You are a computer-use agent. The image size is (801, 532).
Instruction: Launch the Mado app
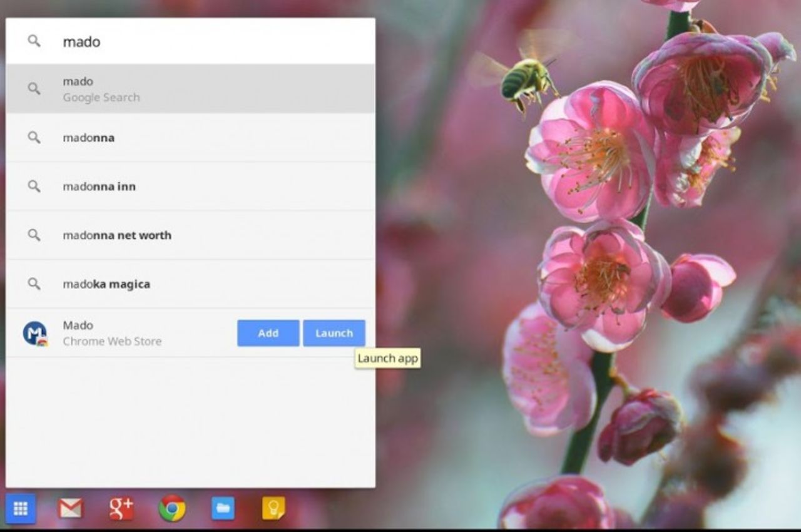pos(334,333)
